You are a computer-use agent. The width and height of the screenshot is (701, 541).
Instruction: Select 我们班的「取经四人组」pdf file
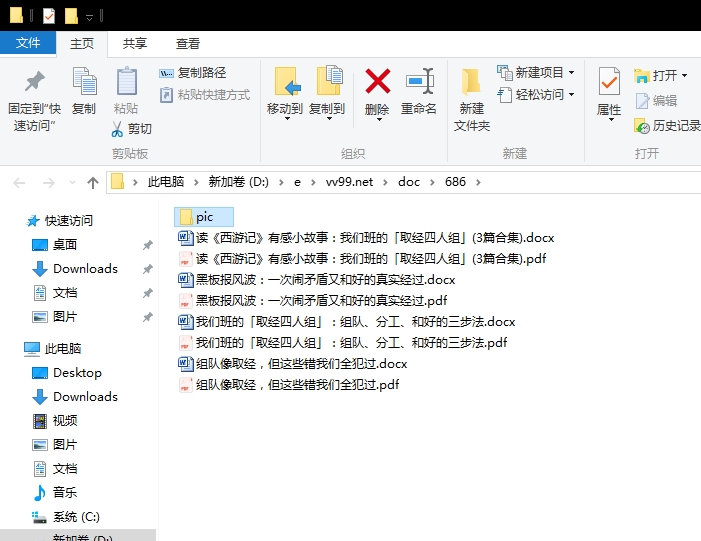click(342, 342)
